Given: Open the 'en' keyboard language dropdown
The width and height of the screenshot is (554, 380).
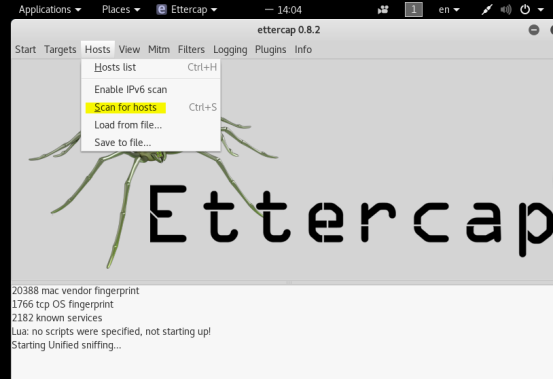Looking at the screenshot, I should [x=449, y=10].
